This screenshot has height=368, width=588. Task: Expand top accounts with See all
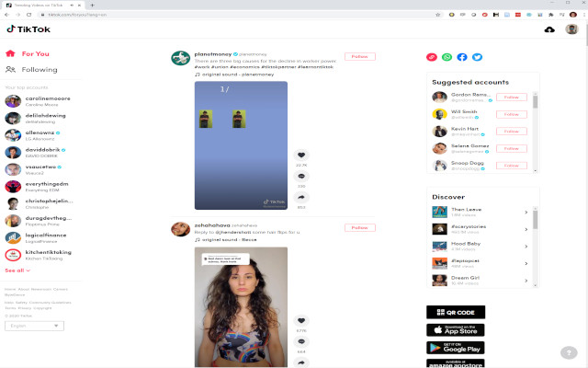17,270
